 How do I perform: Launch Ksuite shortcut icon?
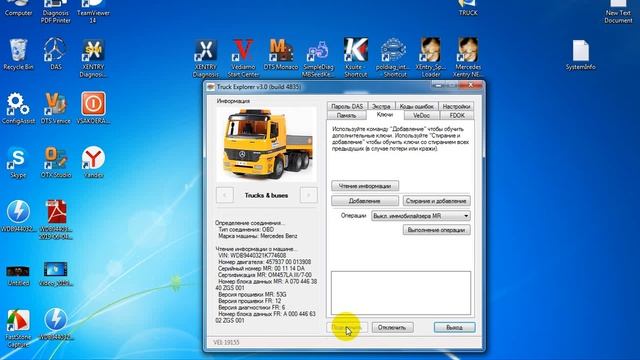356,58
